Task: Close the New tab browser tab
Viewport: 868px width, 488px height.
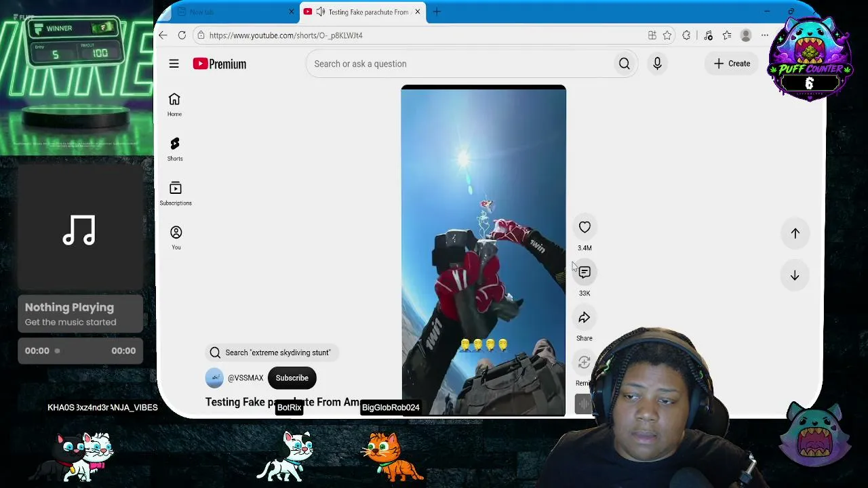Action: 292,12
